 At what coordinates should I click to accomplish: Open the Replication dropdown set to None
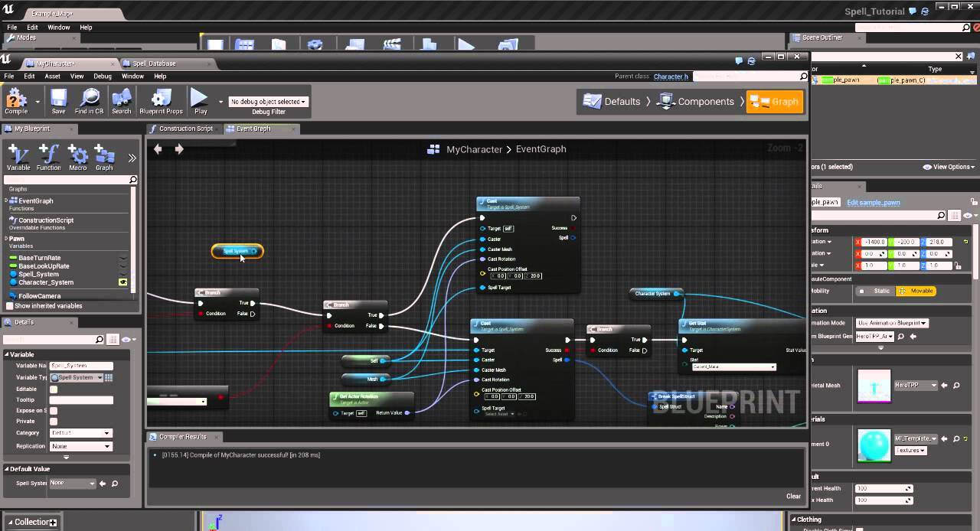tap(81, 446)
